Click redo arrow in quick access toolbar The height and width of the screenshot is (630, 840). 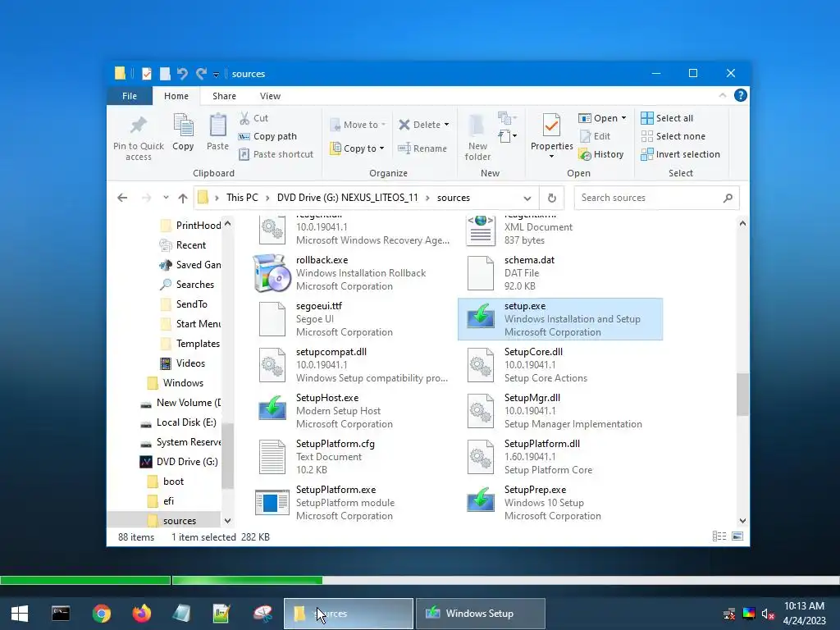(202, 73)
